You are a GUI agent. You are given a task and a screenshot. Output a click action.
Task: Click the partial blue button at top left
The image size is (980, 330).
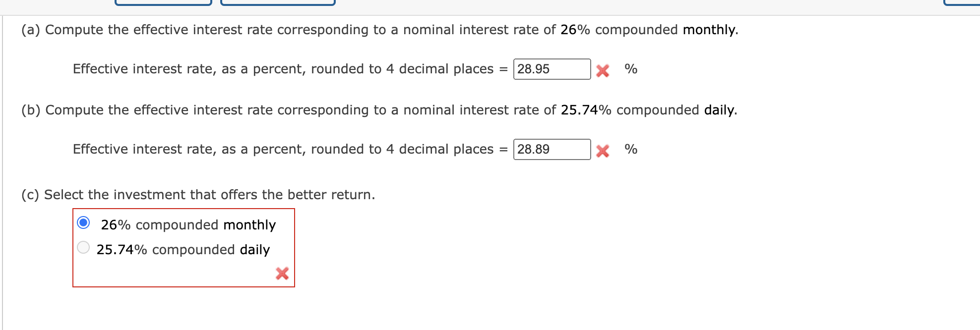(164, 2)
